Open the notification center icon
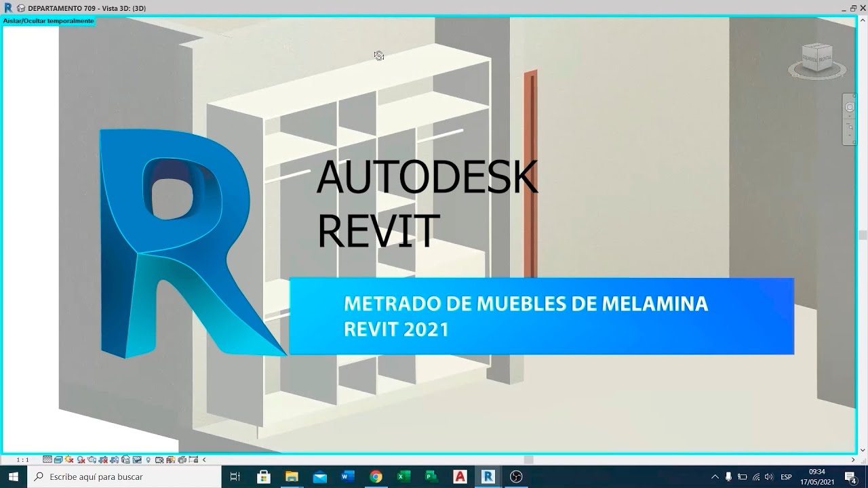 [x=850, y=477]
